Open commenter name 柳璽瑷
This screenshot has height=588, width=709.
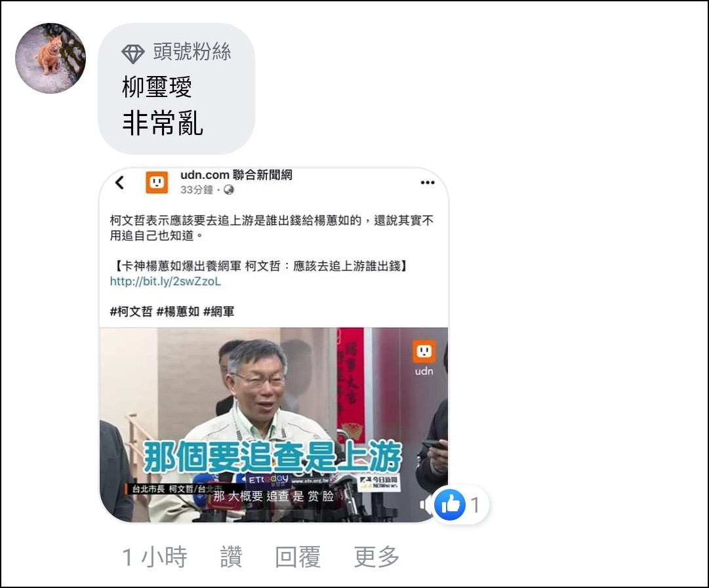157,87
